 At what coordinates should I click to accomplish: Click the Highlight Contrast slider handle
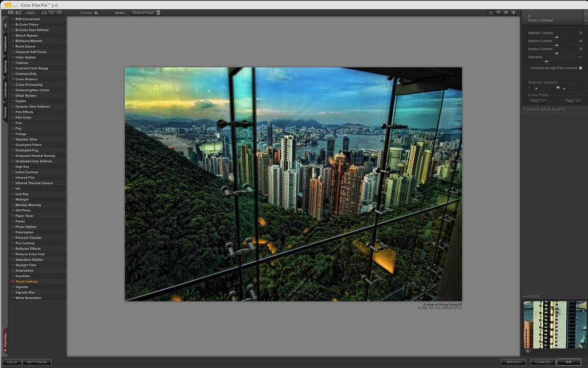pos(556,37)
